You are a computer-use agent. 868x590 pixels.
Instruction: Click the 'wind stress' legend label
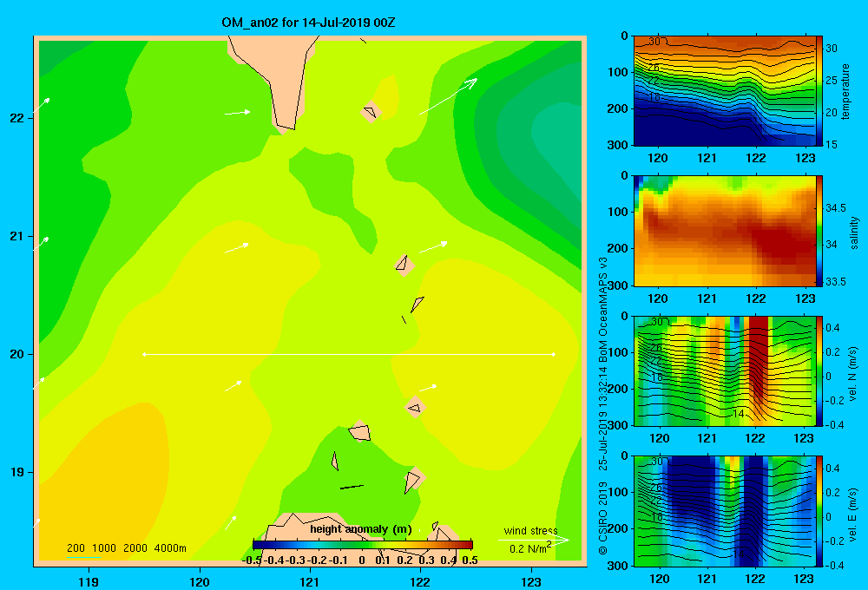[x=530, y=530]
